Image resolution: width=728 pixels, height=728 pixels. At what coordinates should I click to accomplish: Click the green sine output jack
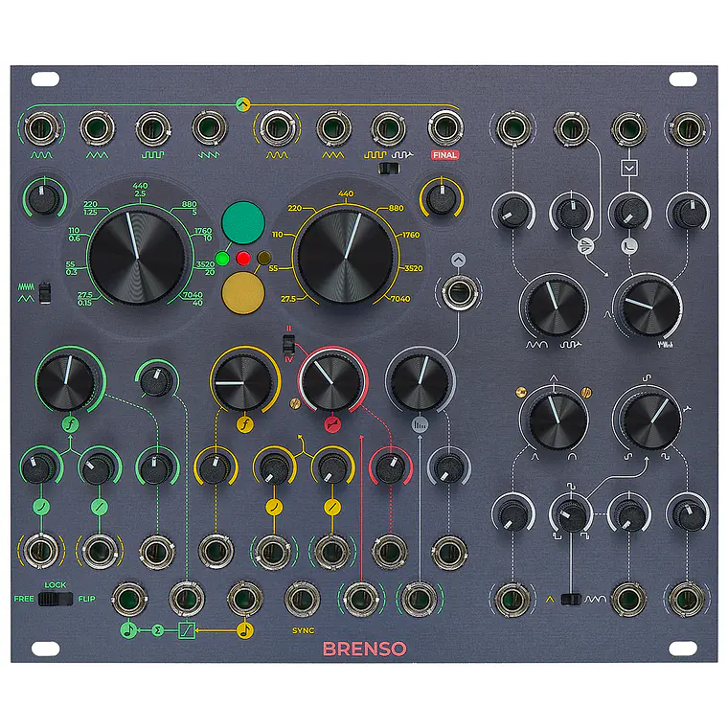(x=41, y=128)
